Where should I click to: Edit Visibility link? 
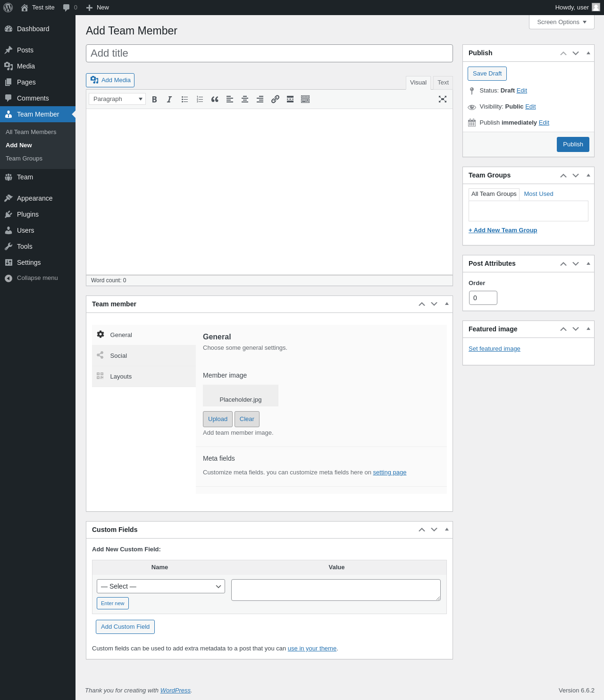[x=530, y=107]
